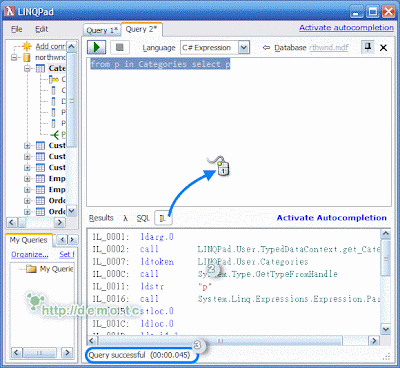Click the Set link beside Organize
This screenshot has height=368, width=400.
[x=67, y=255]
